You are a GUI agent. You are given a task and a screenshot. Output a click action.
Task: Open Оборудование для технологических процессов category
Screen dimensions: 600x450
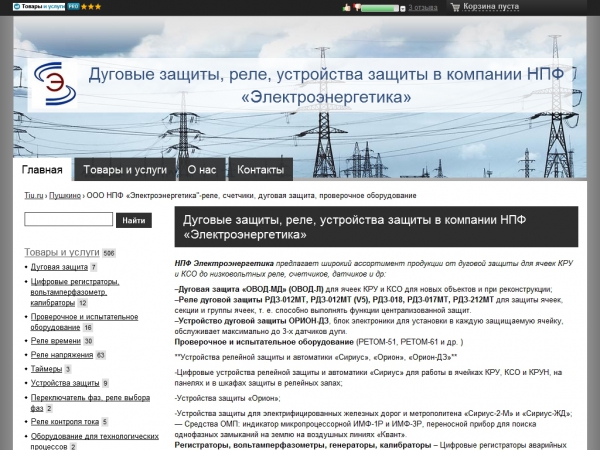click(95, 441)
